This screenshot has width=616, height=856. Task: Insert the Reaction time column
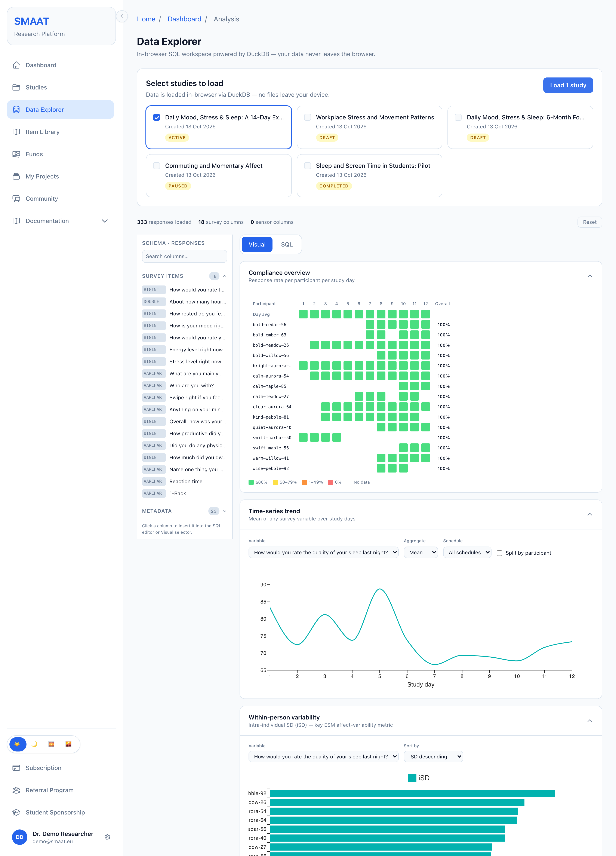(x=184, y=481)
